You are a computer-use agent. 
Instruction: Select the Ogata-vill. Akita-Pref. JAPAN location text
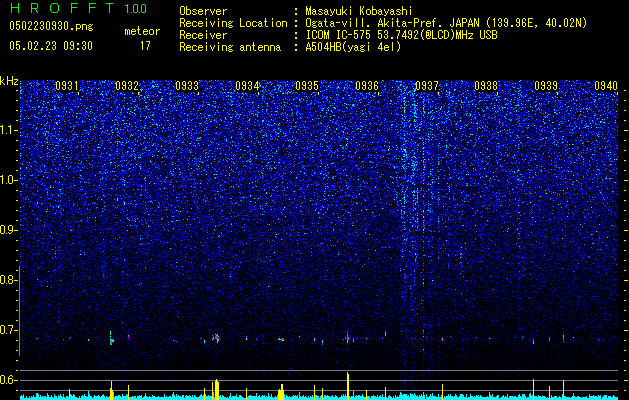coord(446,23)
